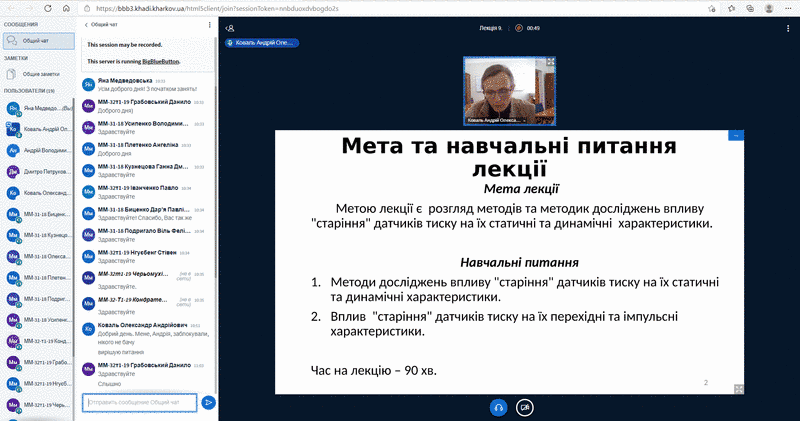Collapse the Общий чат panel with back chevron

coord(86,24)
